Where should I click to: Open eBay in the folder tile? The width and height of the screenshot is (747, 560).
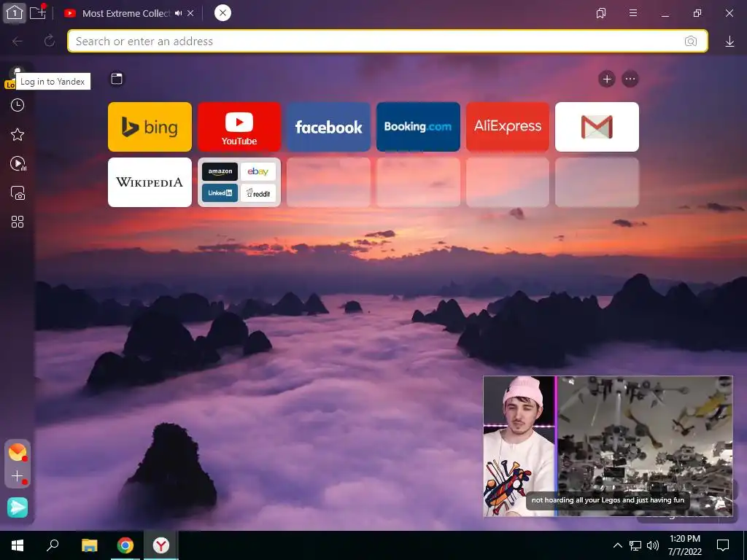click(258, 172)
